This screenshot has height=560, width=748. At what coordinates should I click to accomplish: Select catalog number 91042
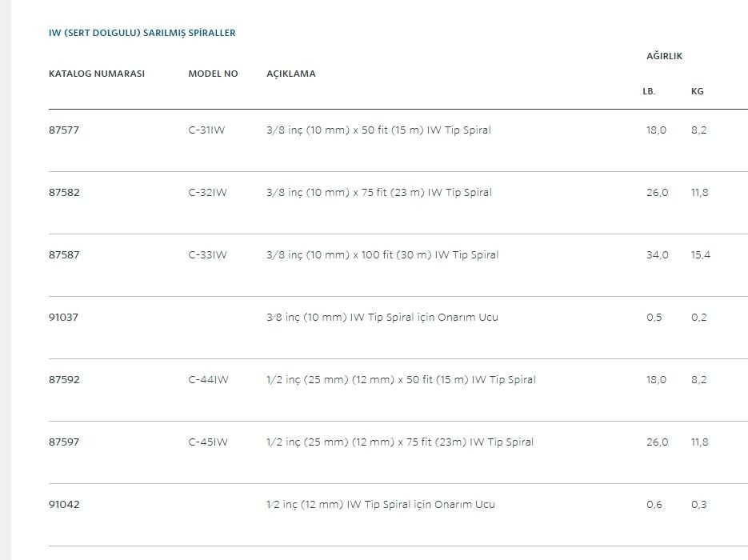pyautogui.click(x=64, y=505)
